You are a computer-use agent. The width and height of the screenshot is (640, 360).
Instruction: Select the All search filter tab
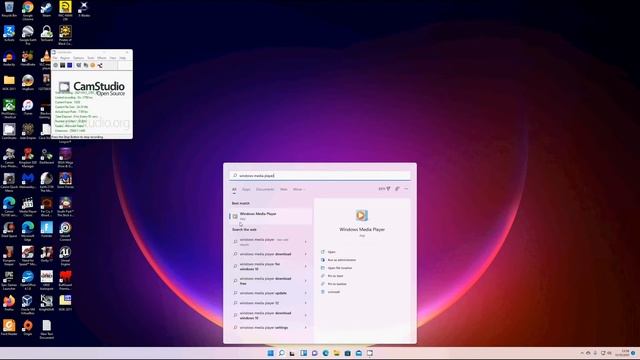click(234, 189)
